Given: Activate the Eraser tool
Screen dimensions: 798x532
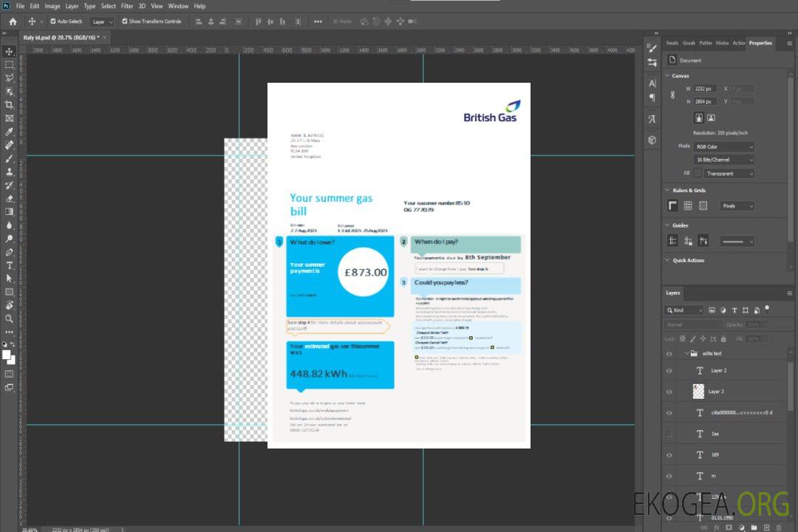Looking at the screenshot, I should click(10, 198).
